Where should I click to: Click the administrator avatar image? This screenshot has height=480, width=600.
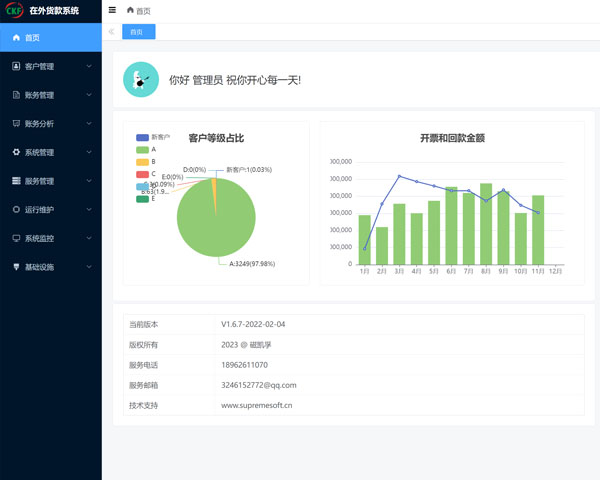tap(141, 80)
